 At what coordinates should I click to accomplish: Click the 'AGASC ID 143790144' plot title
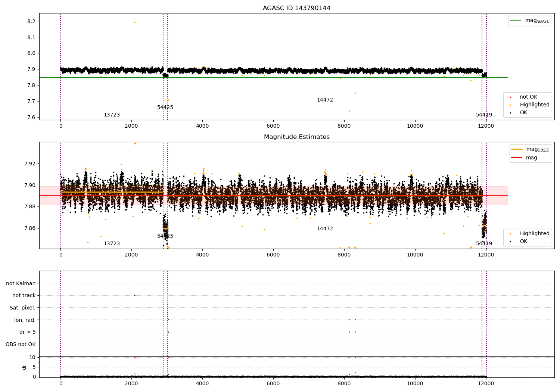tap(296, 8)
